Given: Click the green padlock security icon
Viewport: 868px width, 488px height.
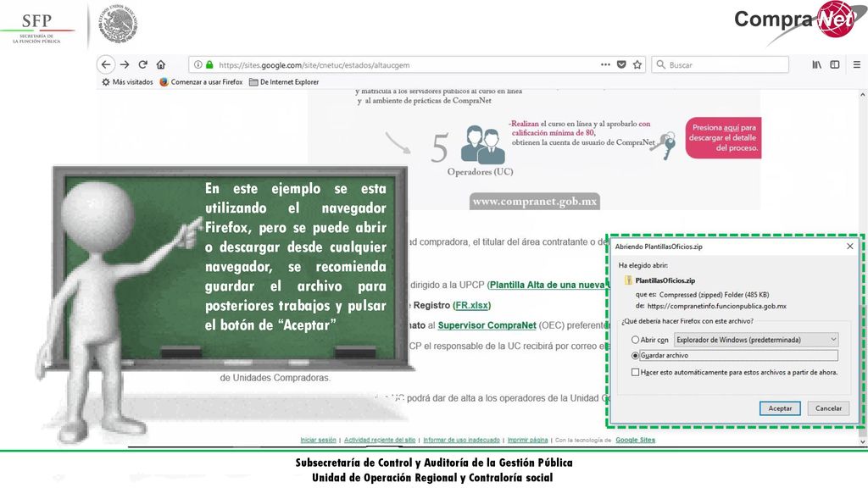Looking at the screenshot, I should pos(210,64).
